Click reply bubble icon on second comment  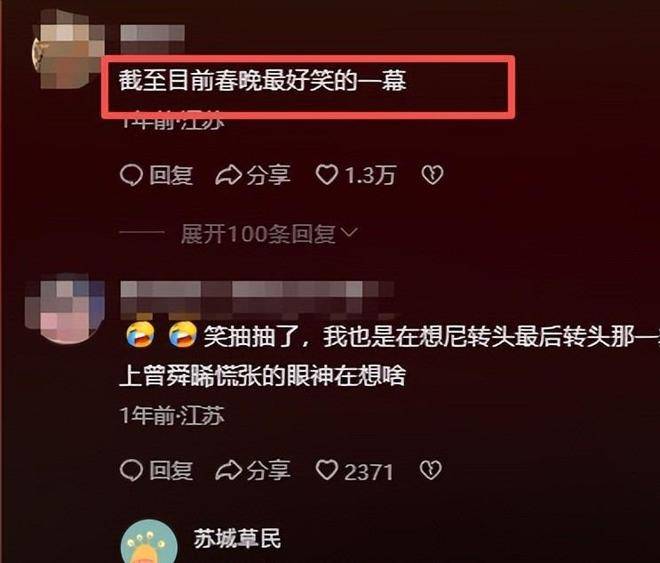click(x=131, y=470)
